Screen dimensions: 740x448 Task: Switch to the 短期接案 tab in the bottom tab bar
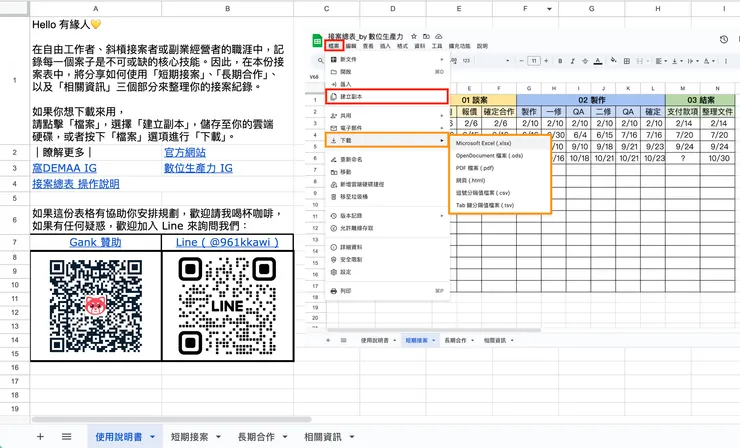click(189, 437)
